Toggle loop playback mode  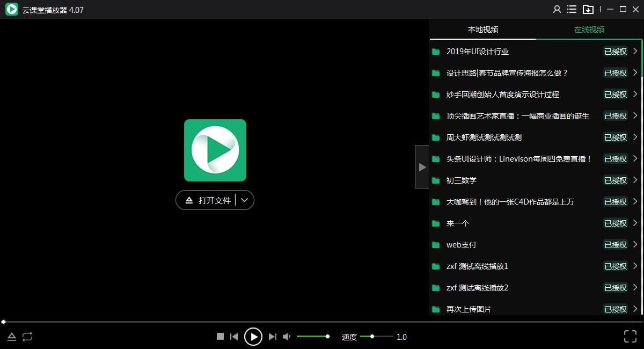coord(27,337)
